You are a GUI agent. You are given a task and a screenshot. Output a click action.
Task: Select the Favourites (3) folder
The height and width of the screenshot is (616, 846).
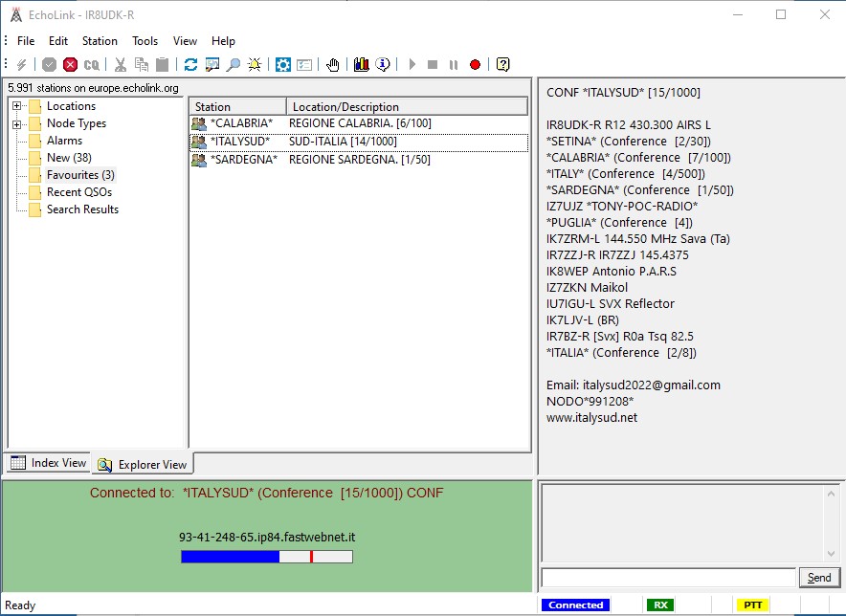pos(80,175)
